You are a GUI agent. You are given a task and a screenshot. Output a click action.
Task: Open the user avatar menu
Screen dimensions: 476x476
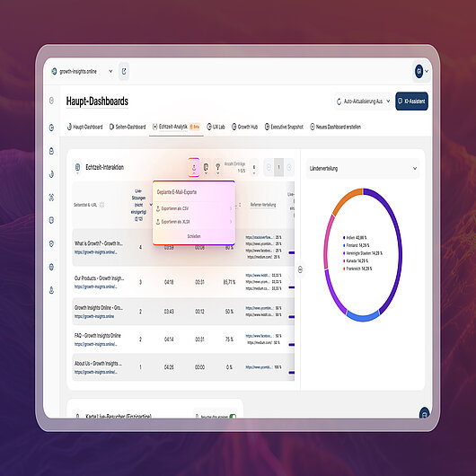421,71
